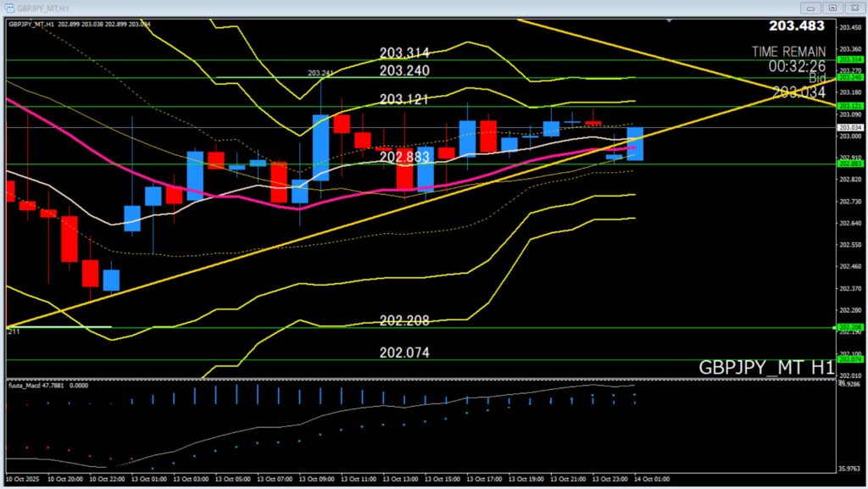The height and width of the screenshot is (489, 868).
Task: Click the TIME REMAIN countdown text
Action: point(787,52)
